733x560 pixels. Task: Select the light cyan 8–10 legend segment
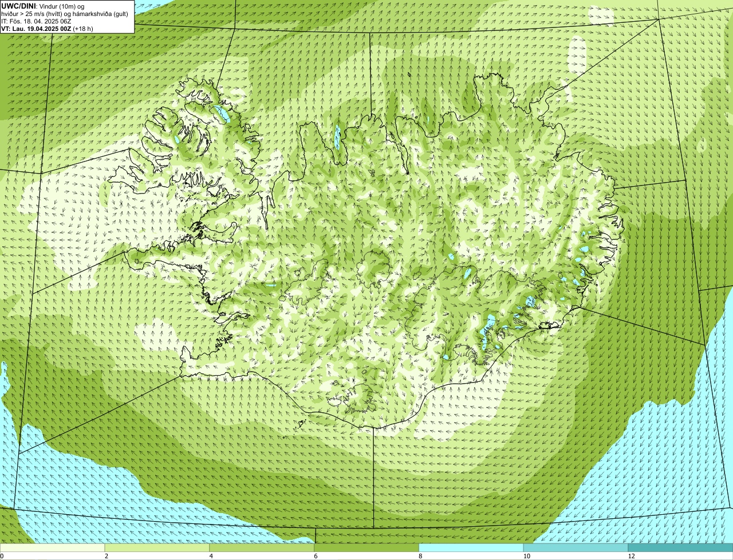pos(471,547)
